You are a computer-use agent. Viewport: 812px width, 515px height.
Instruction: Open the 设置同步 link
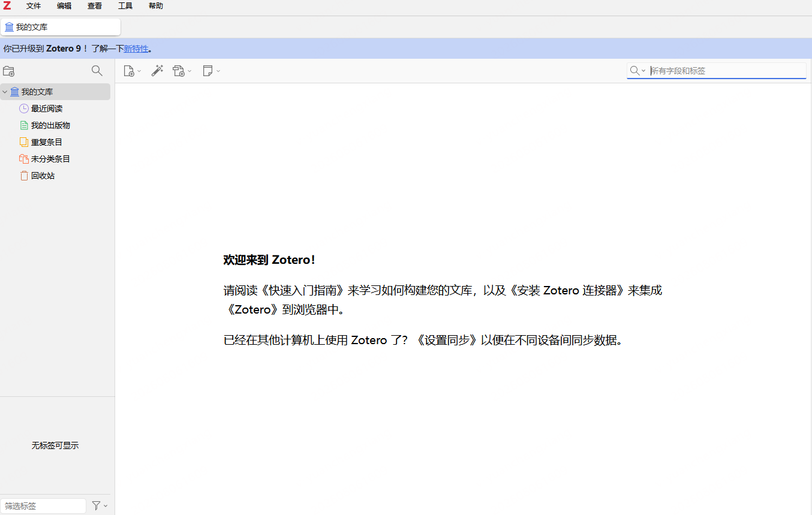tap(446, 340)
